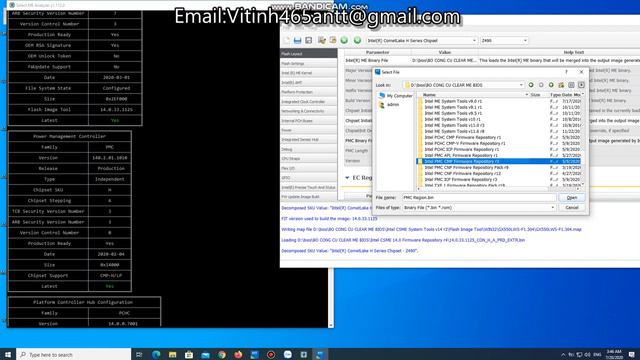Select the FW Update Image Build tab

309,197
